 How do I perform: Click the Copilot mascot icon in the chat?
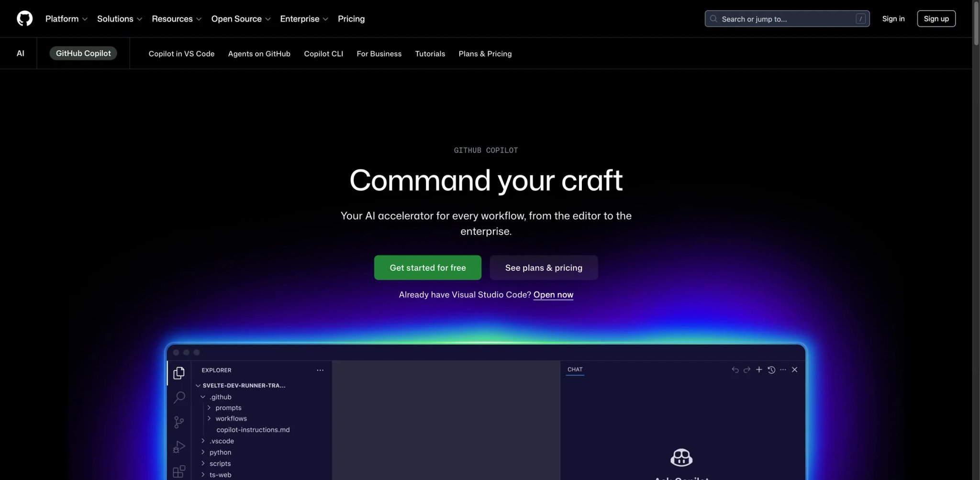681,458
